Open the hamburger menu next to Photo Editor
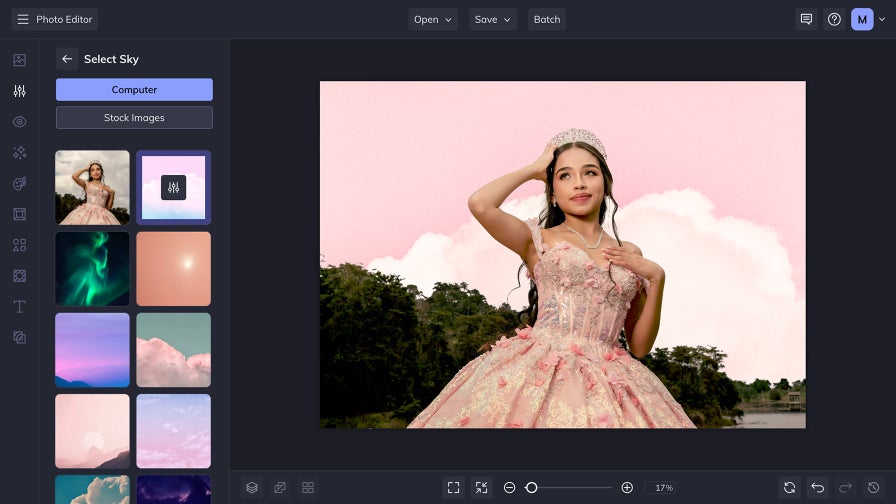 pos(22,19)
